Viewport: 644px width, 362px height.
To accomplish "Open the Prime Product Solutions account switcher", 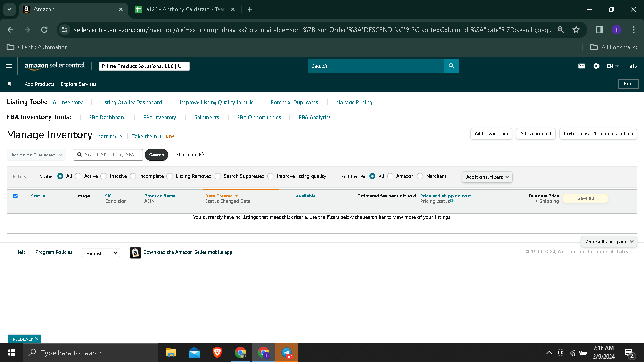I will [x=144, y=66].
